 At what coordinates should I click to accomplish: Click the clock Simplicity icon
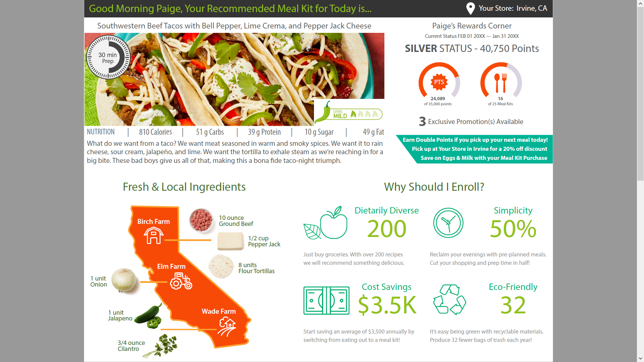point(448,223)
